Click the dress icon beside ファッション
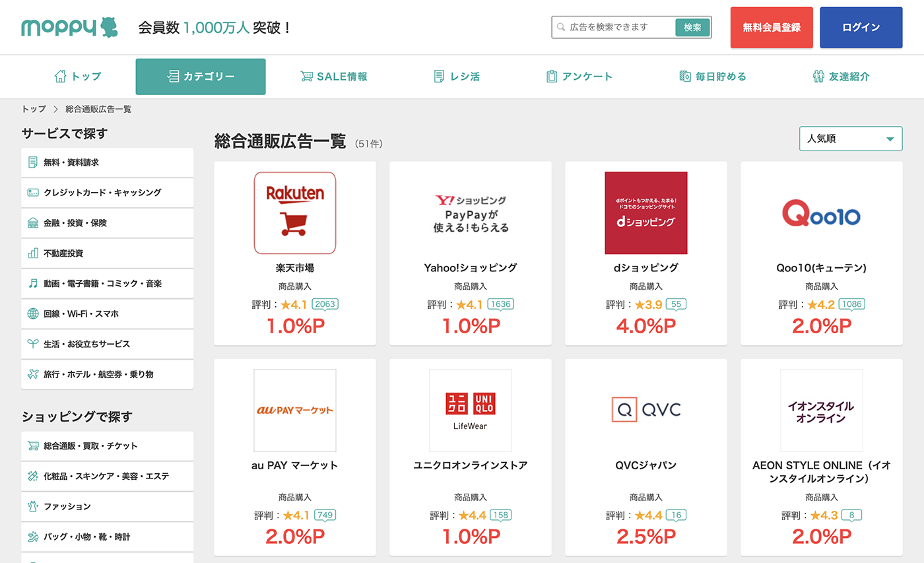Image resolution: width=924 pixels, height=563 pixels. coord(33,506)
